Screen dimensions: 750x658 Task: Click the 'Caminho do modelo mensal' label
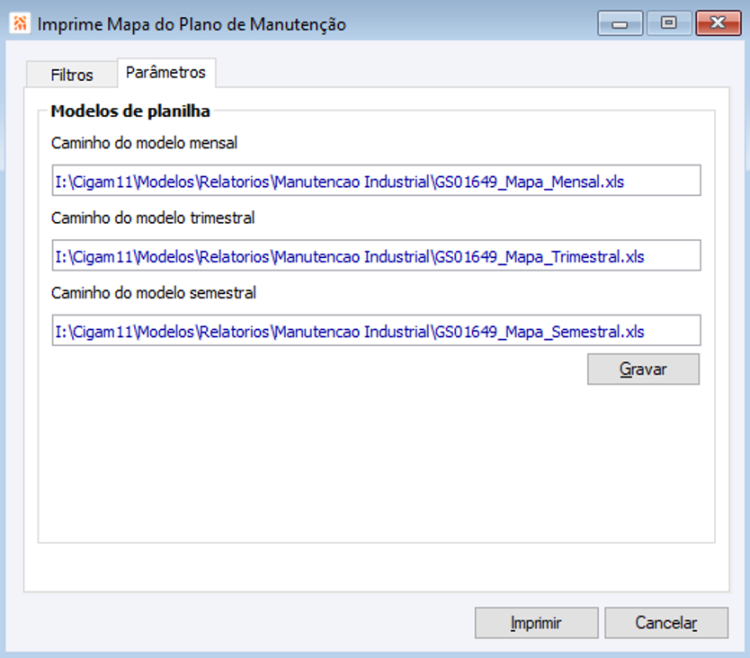(x=144, y=143)
